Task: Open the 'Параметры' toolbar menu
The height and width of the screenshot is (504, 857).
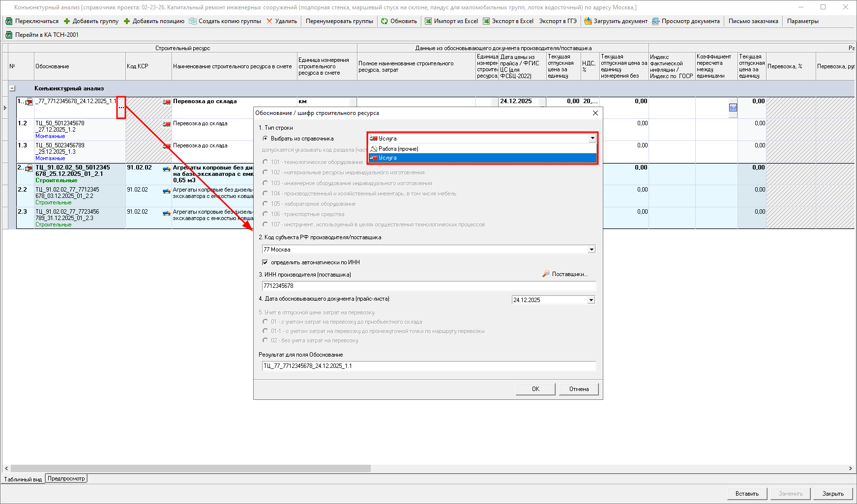Action: (802, 21)
